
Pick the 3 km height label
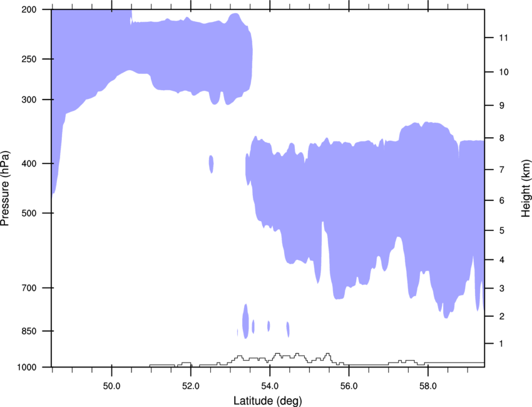pos(502,289)
